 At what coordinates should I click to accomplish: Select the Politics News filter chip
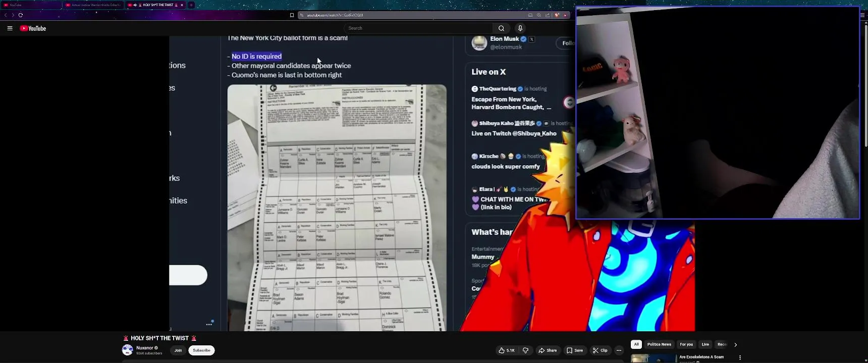659,344
